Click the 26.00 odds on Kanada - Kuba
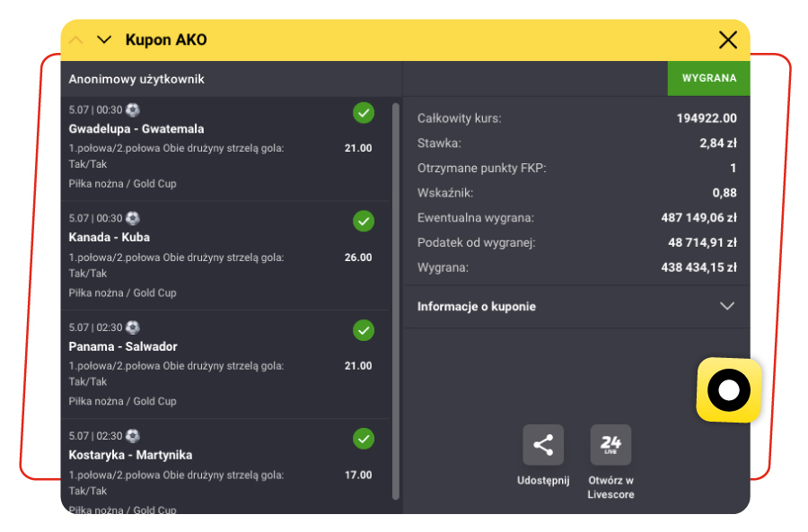The image size is (808, 532). click(x=357, y=257)
